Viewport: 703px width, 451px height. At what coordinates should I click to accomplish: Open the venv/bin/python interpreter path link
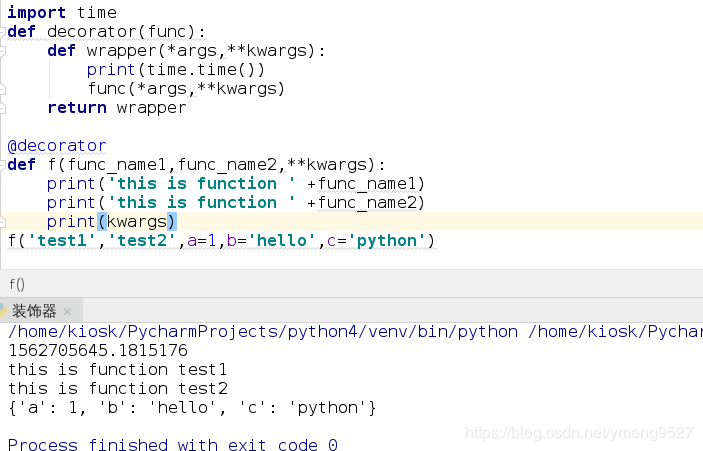263,332
